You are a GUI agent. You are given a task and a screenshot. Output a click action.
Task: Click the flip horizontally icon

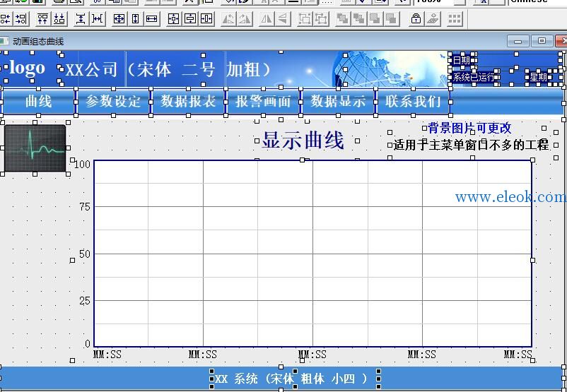(x=267, y=19)
